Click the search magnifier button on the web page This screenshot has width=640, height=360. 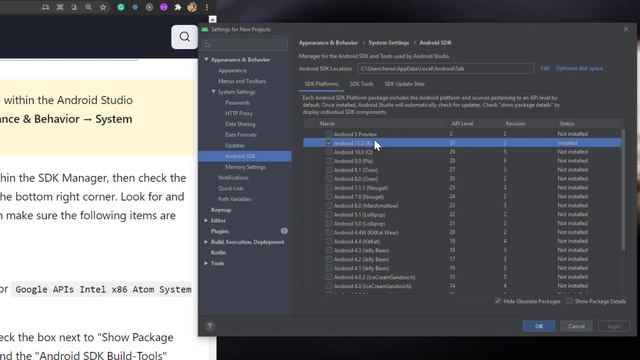184,37
